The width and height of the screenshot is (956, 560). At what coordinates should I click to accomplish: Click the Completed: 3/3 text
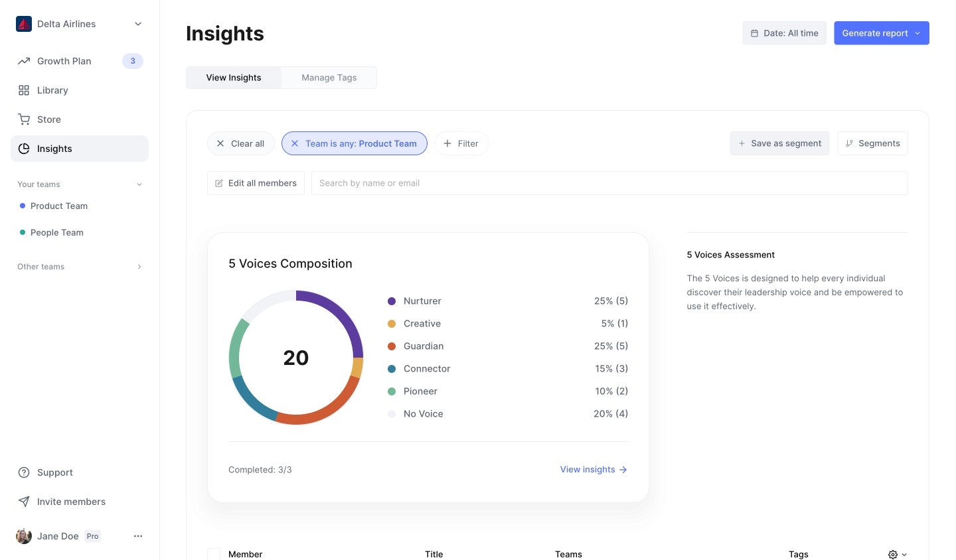[260, 470]
